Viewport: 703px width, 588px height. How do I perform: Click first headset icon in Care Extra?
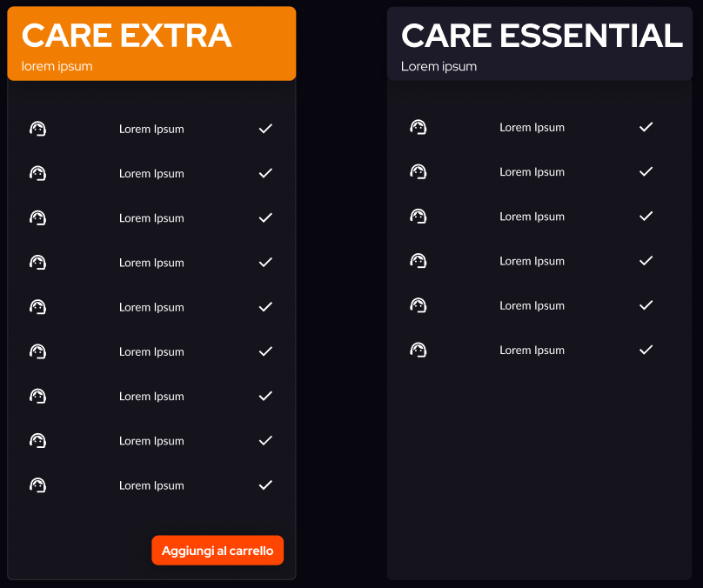click(x=37, y=129)
